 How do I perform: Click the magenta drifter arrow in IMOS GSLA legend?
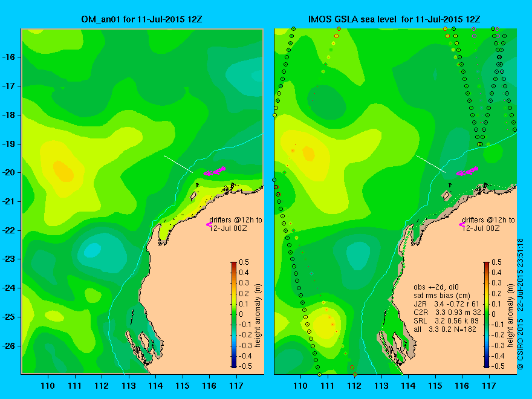coord(462,224)
